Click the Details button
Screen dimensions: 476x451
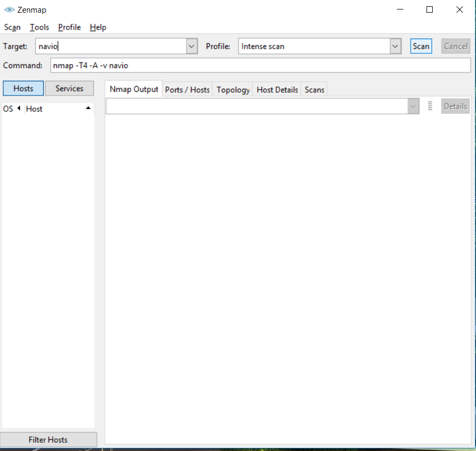(x=455, y=107)
